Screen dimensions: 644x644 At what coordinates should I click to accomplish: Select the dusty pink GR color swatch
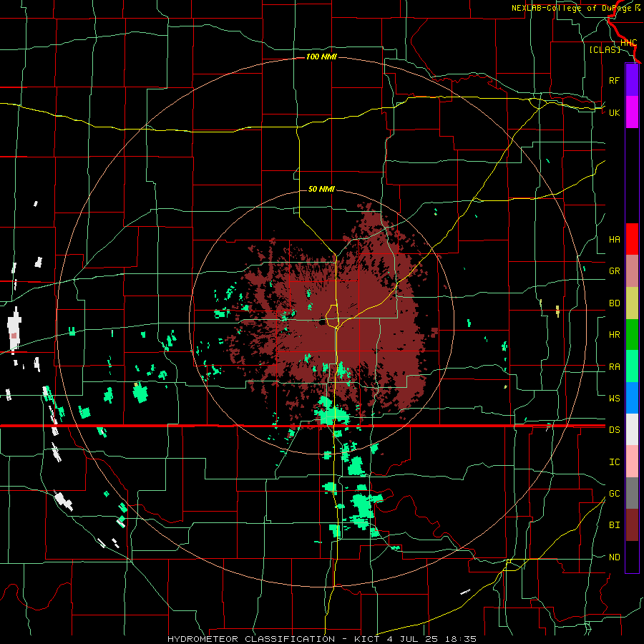tap(632, 270)
